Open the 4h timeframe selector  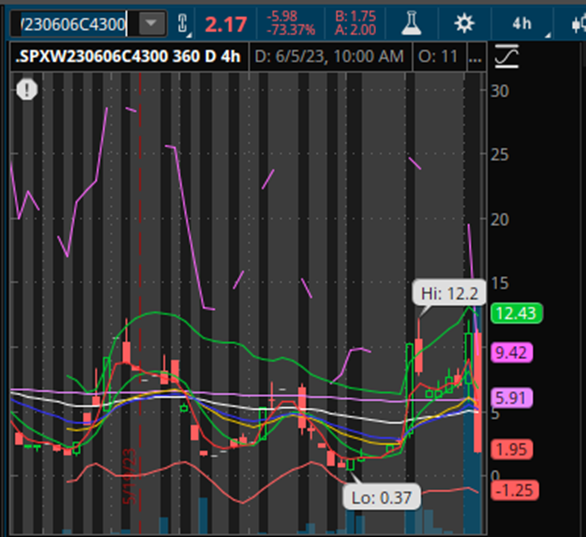522,24
